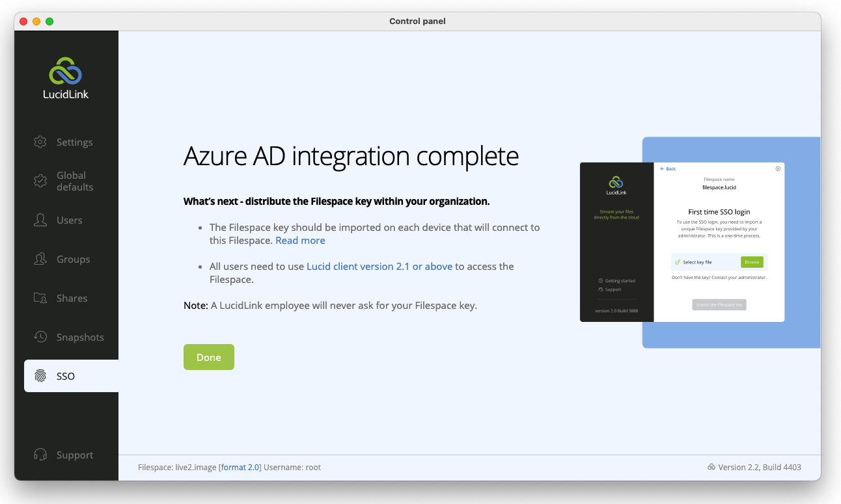Minimize the Control panel window
841x504 pixels.
tap(36, 21)
